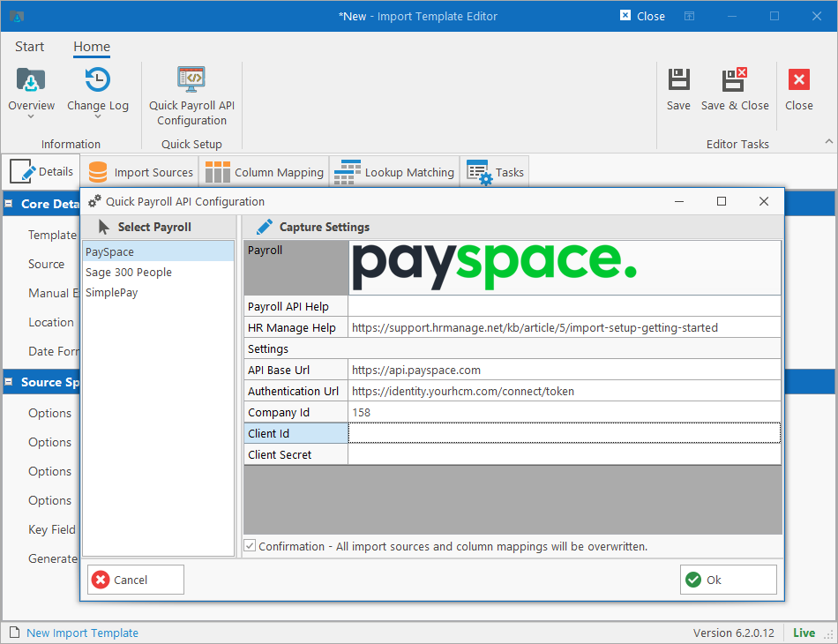Select the Company Id row label

point(296,412)
